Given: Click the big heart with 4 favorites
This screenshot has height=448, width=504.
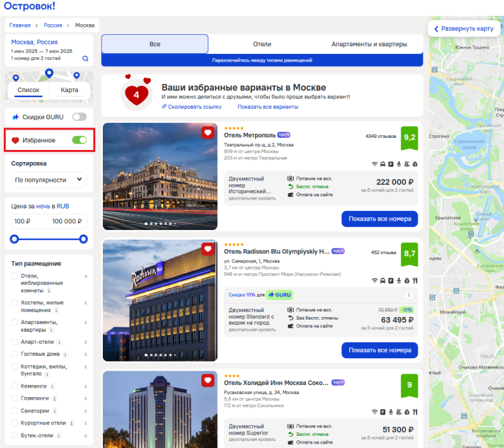Looking at the screenshot, I should pos(136,95).
